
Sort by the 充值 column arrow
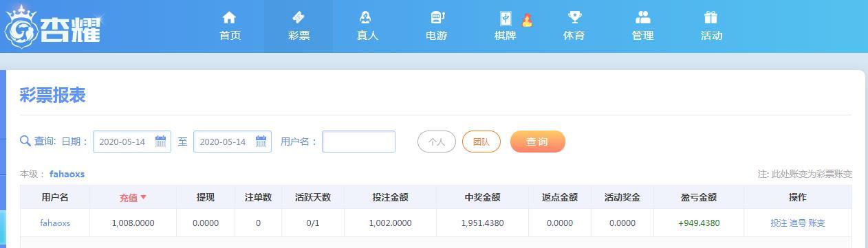(144, 197)
